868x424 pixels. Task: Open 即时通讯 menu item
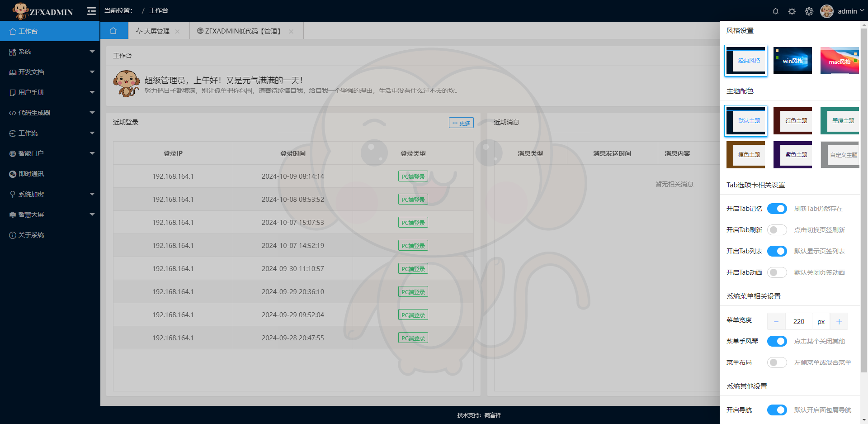50,174
